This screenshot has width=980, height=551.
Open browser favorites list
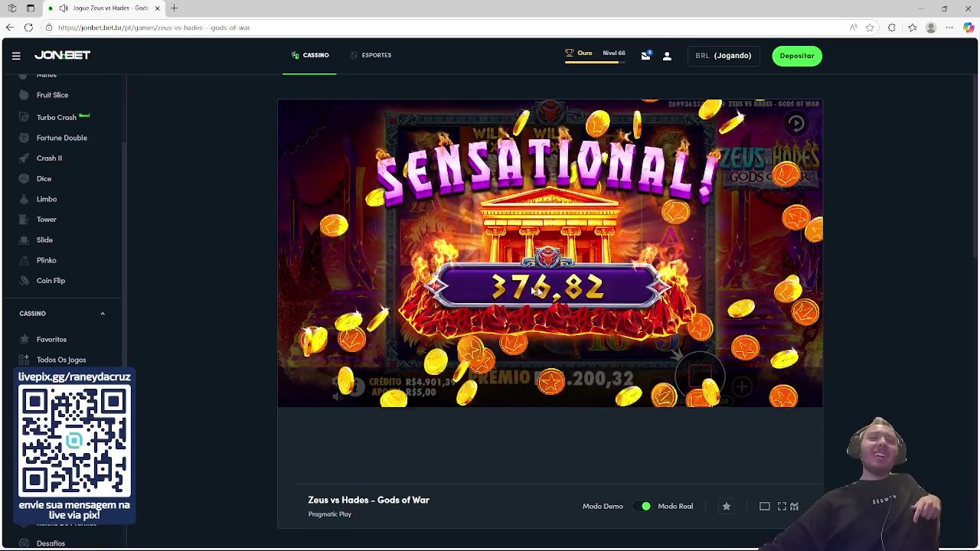912,28
